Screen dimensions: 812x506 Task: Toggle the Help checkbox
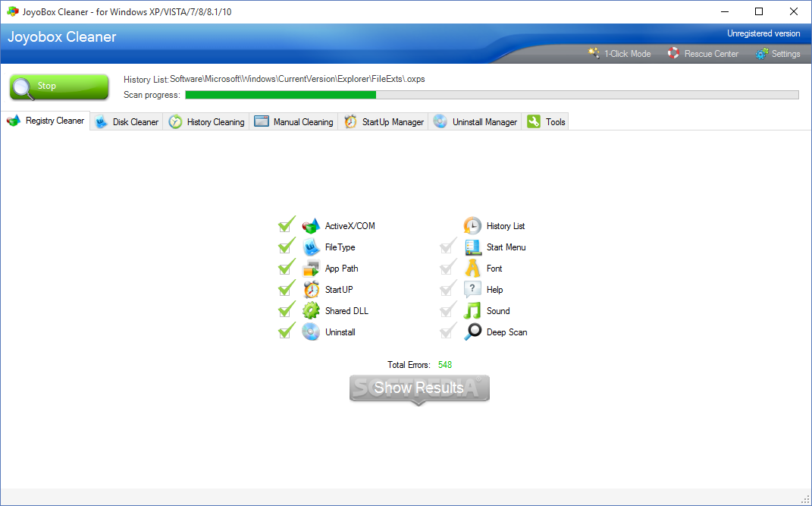click(x=447, y=289)
